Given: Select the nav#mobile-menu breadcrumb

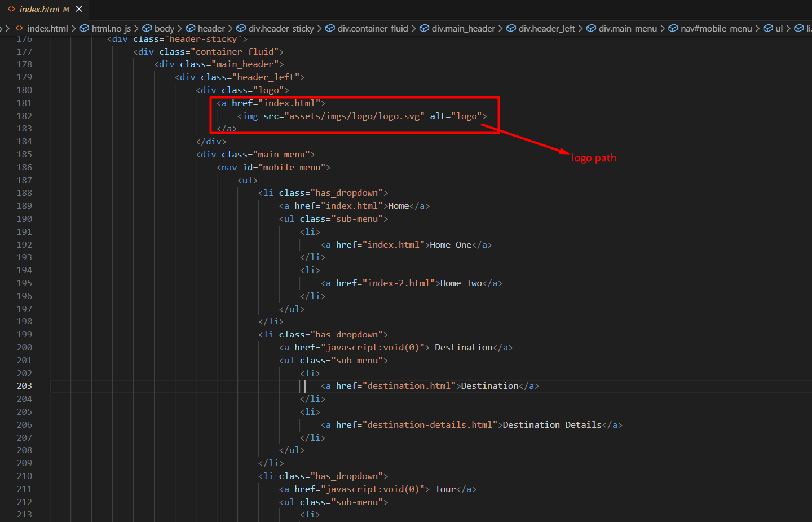Looking at the screenshot, I should pyautogui.click(x=716, y=28).
